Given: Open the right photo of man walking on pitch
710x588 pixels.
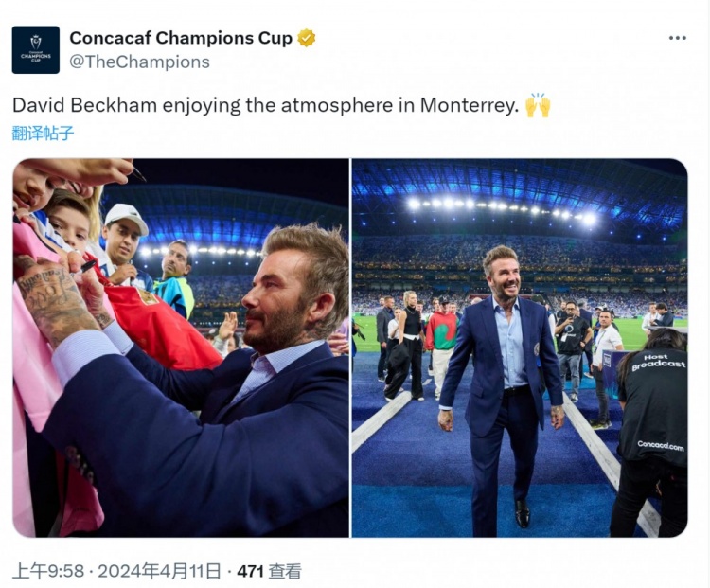Looking at the screenshot, I should [x=520, y=347].
